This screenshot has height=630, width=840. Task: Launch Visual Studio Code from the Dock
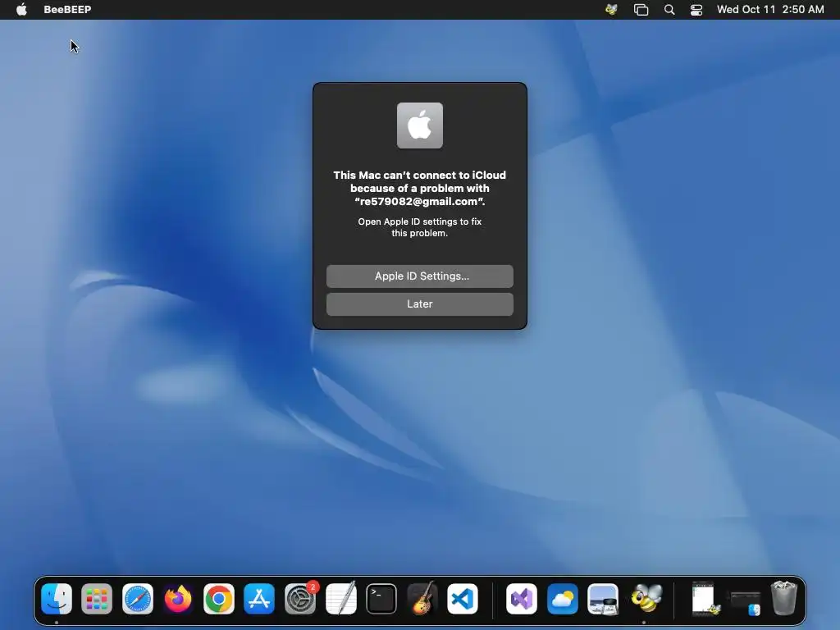(463, 598)
